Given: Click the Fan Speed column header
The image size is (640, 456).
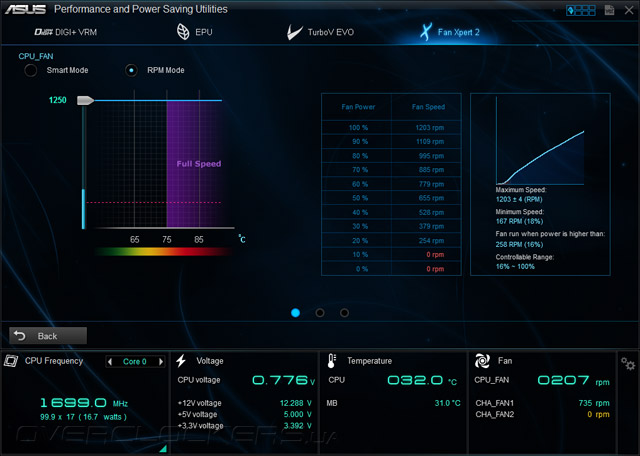Looking at the screenshot, I should tap(428, 107).
